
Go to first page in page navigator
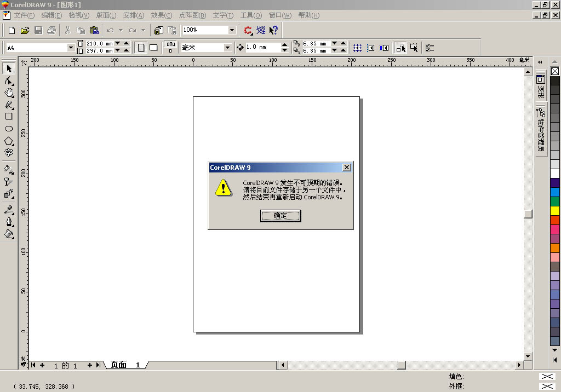(x=33, y=365)
